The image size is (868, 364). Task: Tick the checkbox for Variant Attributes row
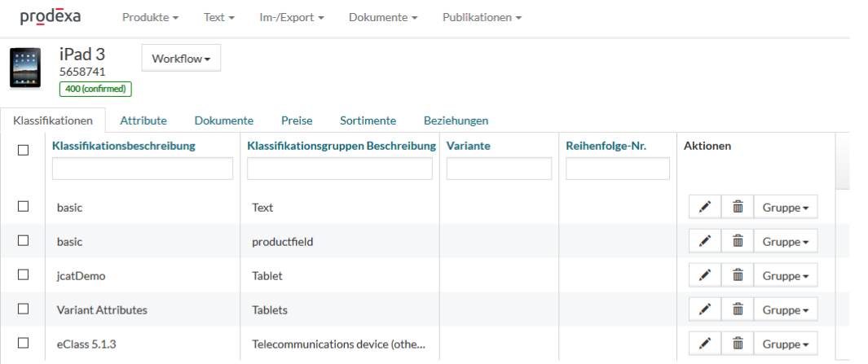coord(24,309)
